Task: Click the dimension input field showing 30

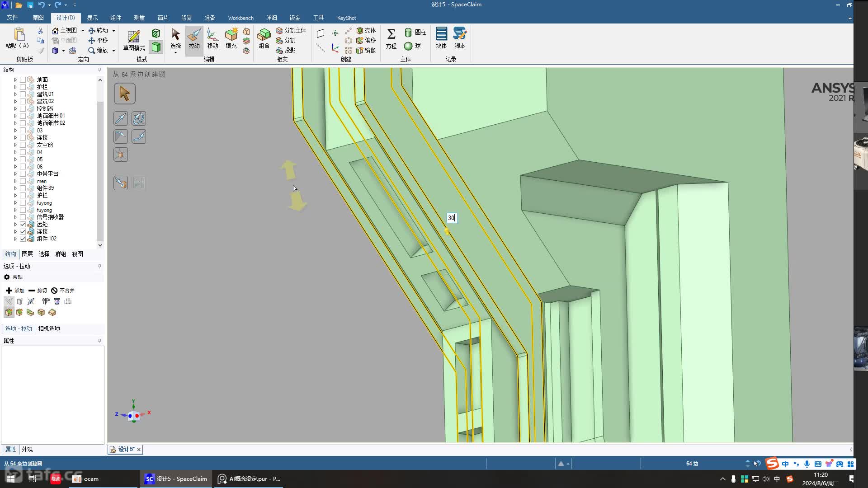Action: click(452, 218)
